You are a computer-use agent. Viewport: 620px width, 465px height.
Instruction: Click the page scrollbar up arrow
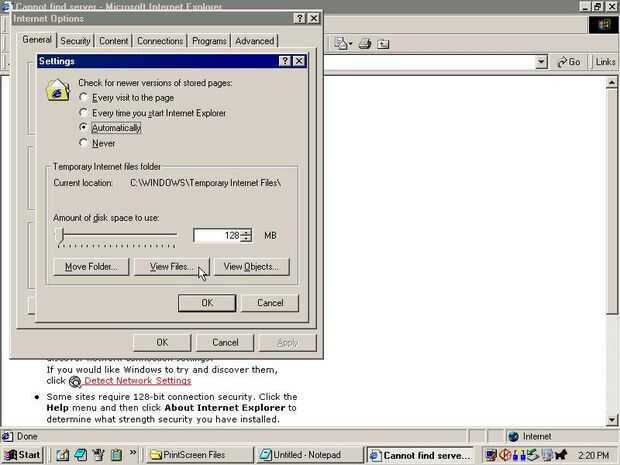[612, 83]
